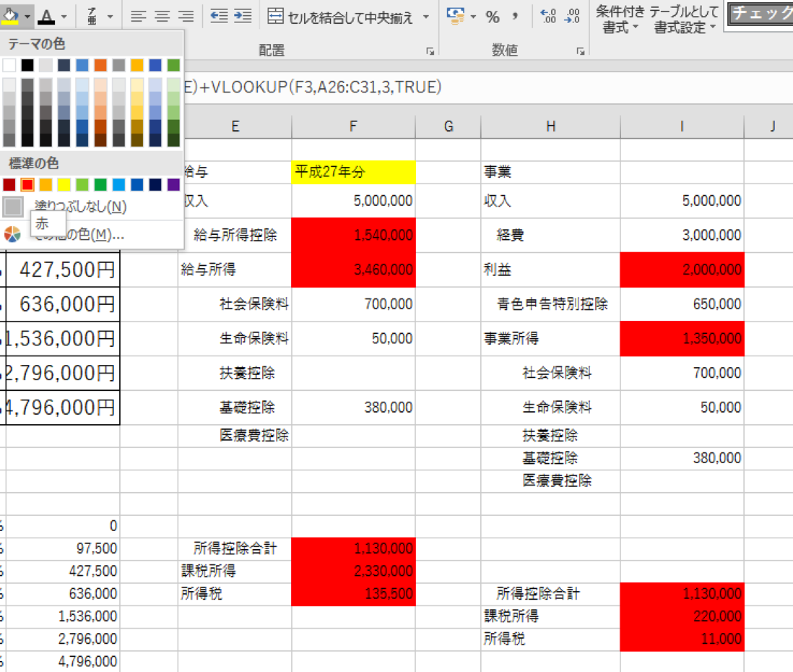Screen dimensions: 793x672
Task: Open the 数値 dialog launcher
Action: [x=581, y=51]
